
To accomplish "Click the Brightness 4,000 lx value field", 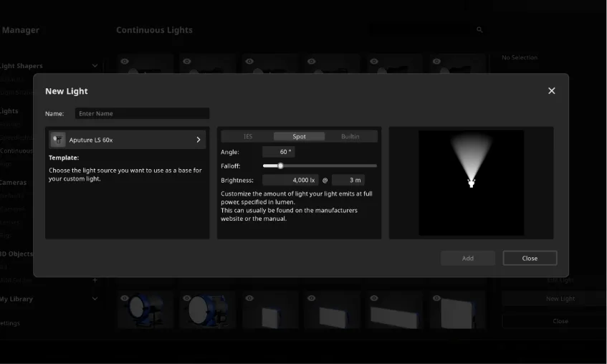I will [x=290, y=181].
